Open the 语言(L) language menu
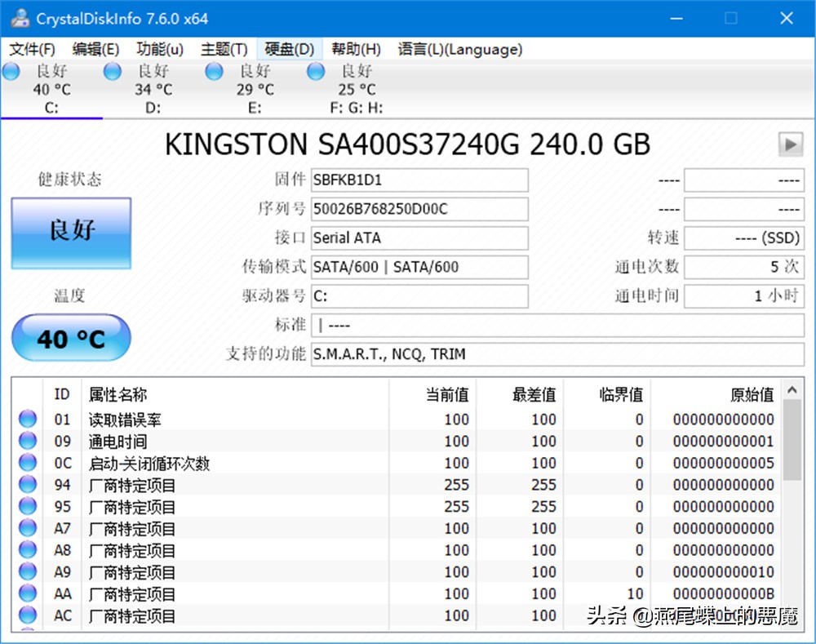The height and width of the screenshot is (644, 816). (x=459, y=49)
